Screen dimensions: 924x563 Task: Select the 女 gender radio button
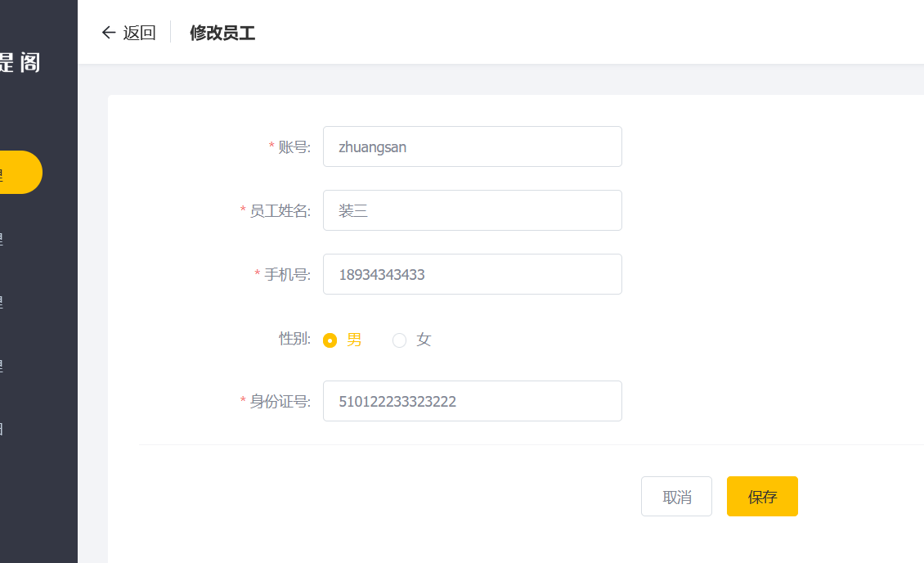click(400, 340)
